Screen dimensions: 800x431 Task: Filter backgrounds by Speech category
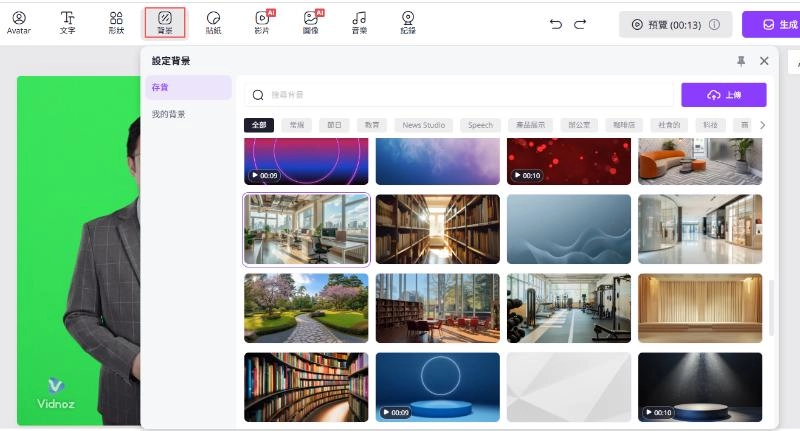480,125
